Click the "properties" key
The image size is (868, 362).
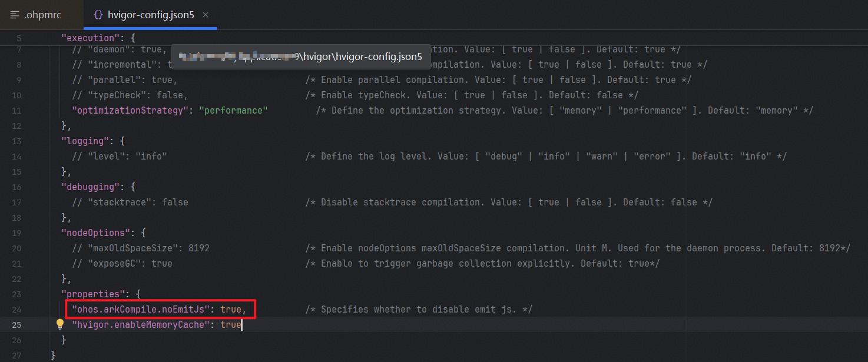click(x=91, y=294)
